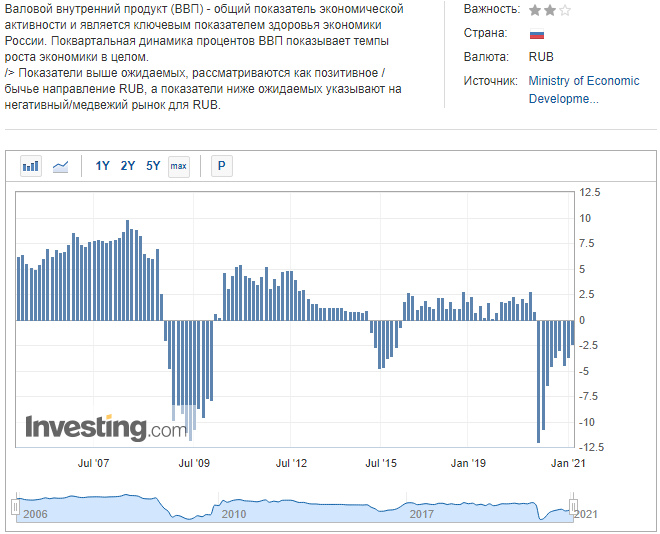Select the 5Y time range
660x534 pixels.
click(153, 166)
